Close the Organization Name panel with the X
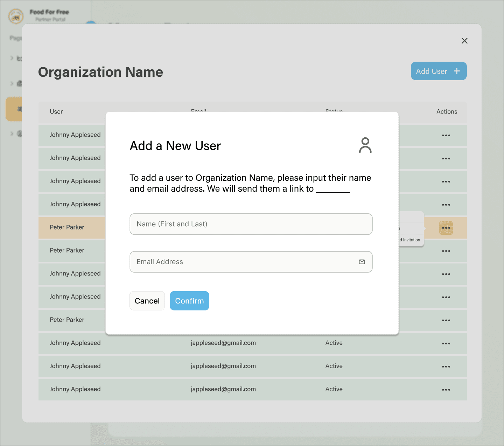The image size is (504, 446). pos(464,41)
